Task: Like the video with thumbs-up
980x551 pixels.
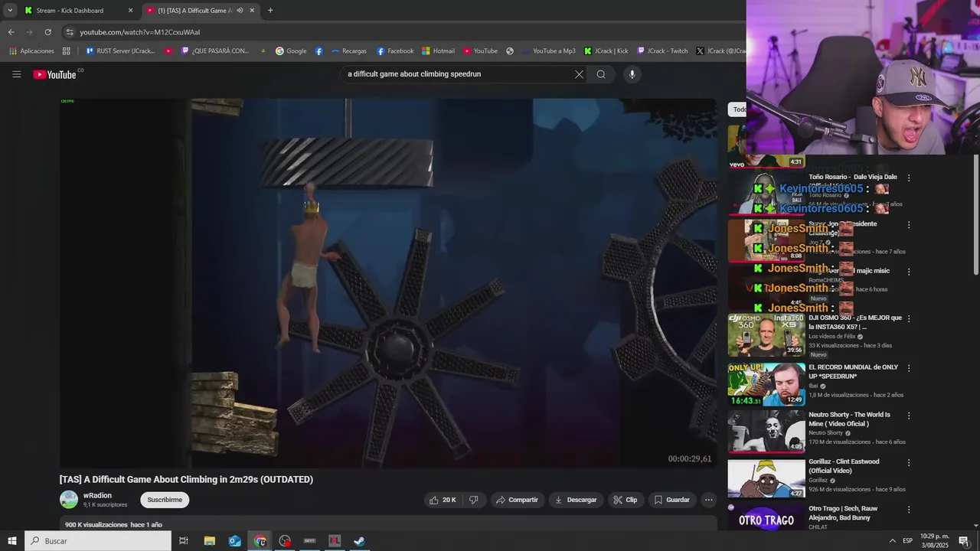Action: point(443,500)
